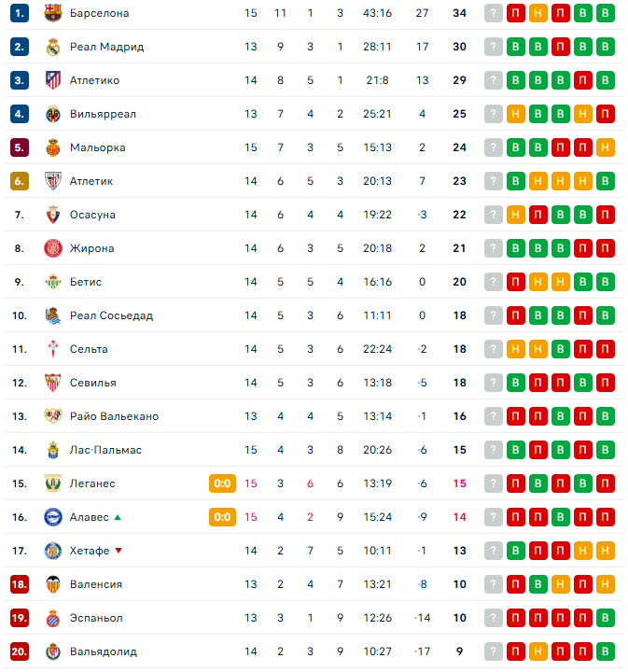Click the Barcelona club crest icon
The height and width of the screenshot is (672, 628).
point(52,13)
